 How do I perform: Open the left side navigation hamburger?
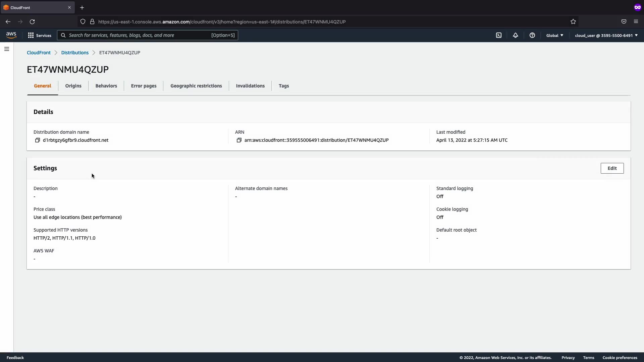click(7, 49)
